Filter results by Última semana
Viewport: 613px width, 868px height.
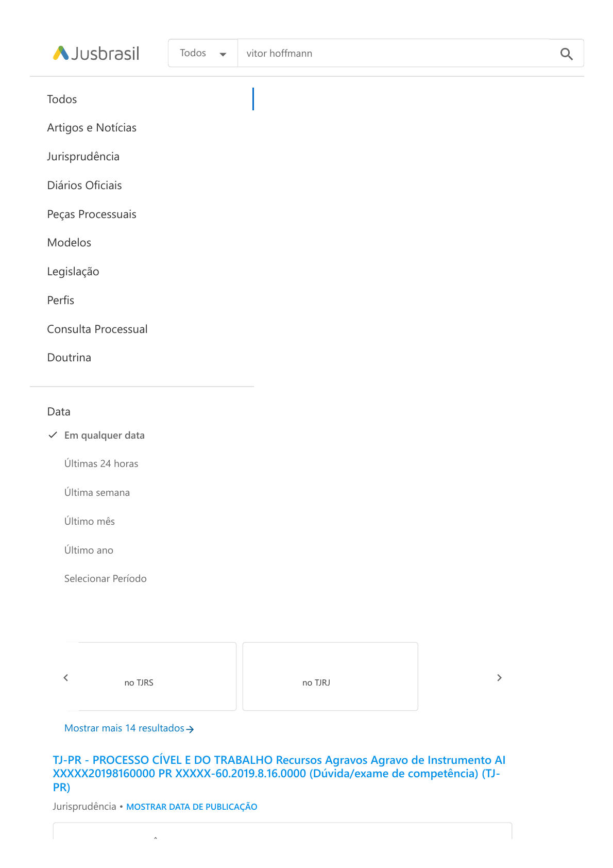click(97, 493)
